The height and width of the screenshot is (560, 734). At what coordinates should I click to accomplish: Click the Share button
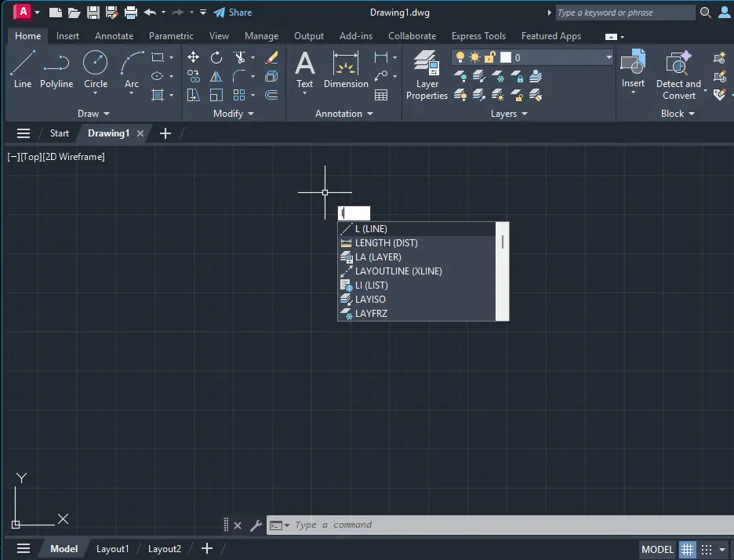click(233, 13)
